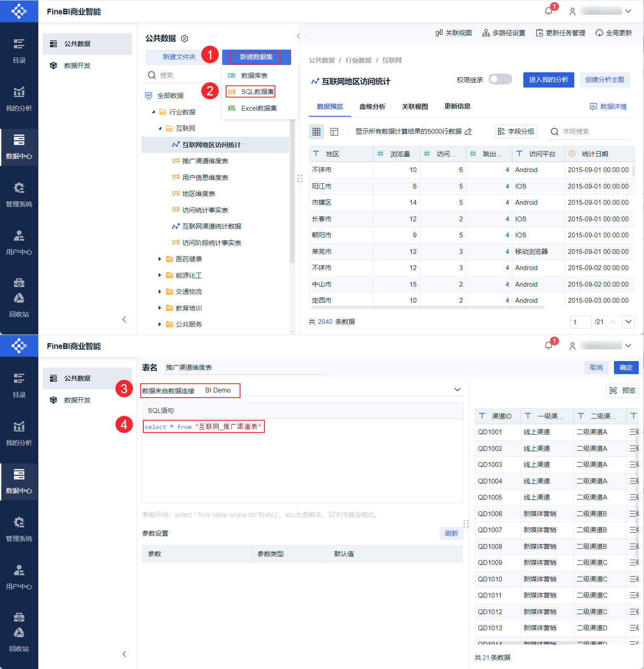Toggle the 权限继承 switch
This screenshot has width=644, height=669.
point(500,79)
